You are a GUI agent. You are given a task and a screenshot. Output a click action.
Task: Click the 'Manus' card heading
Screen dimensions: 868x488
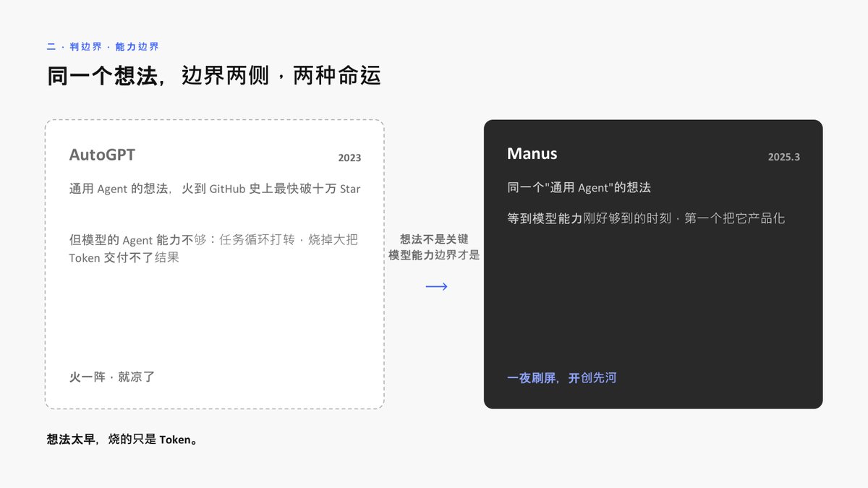coord(532,153)
